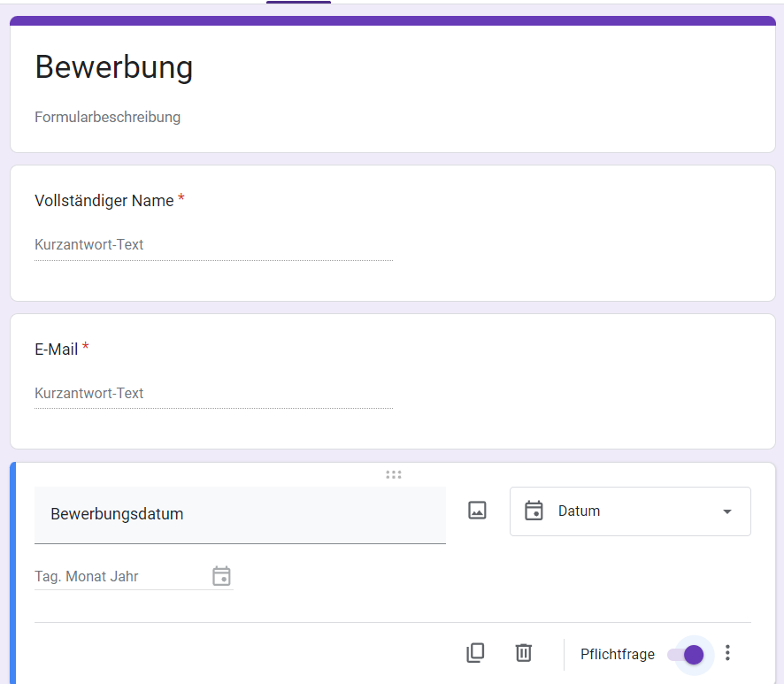
Task: Click calendar icon beside Tag. Monat Jahr
Action: click(221, 576)
